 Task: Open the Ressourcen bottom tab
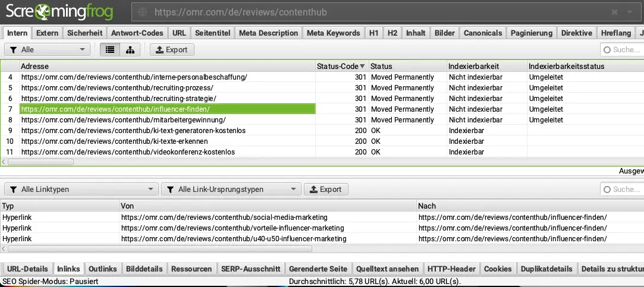coord(191,269)
